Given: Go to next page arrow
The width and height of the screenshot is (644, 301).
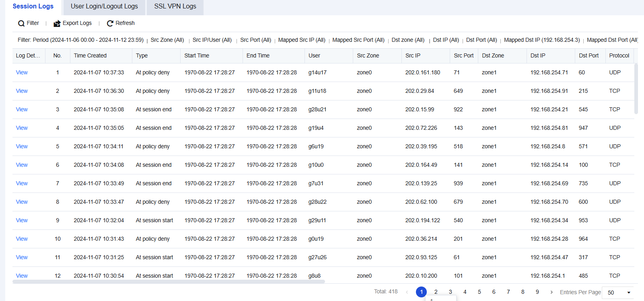Looking at the screenshot, I should tap(551, 292).
